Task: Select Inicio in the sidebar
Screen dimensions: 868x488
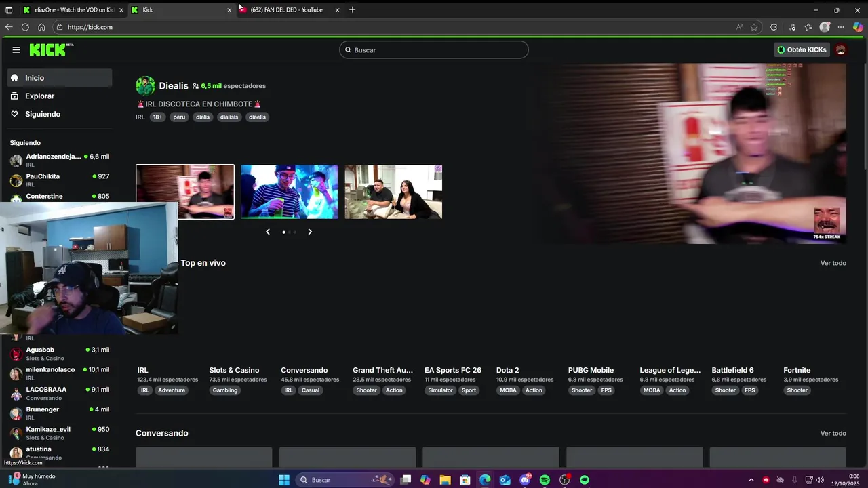Action: 60,78
